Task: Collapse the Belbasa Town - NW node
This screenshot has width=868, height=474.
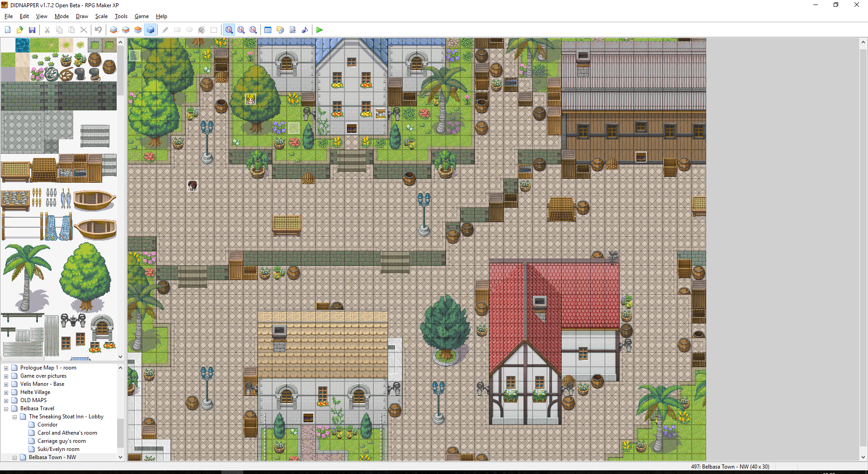Action: [15, 458]
